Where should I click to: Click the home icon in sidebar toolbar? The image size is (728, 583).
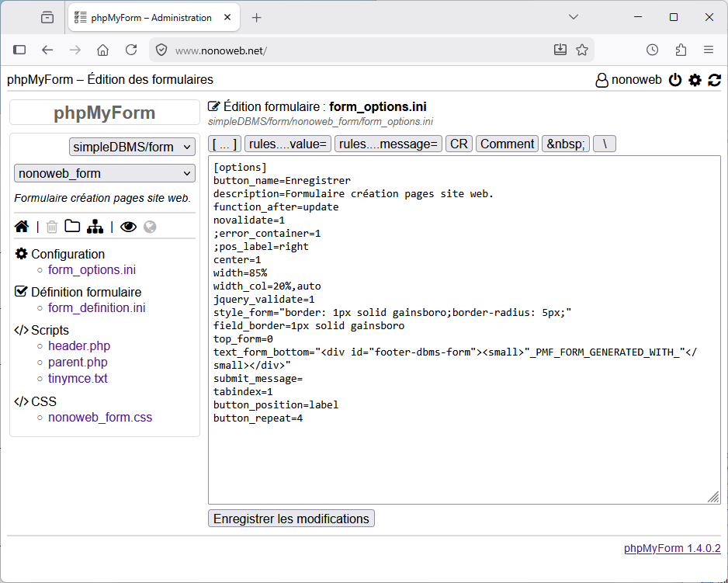[x=22, y=227]
